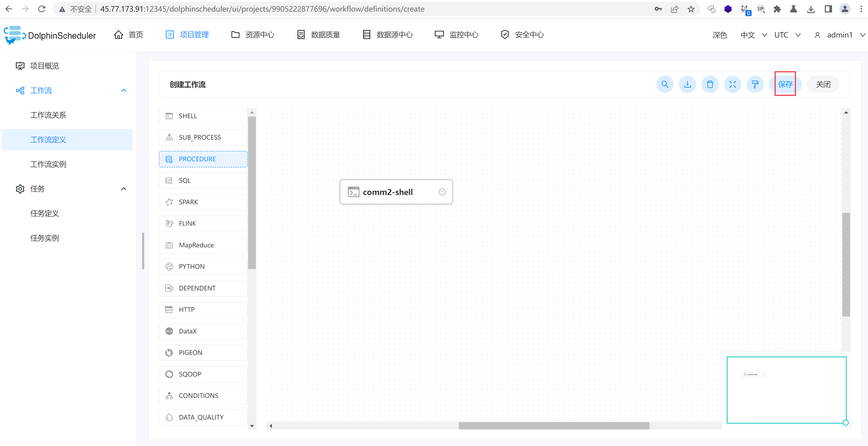Click plus icon on comm2-shell node

(442, 192)
